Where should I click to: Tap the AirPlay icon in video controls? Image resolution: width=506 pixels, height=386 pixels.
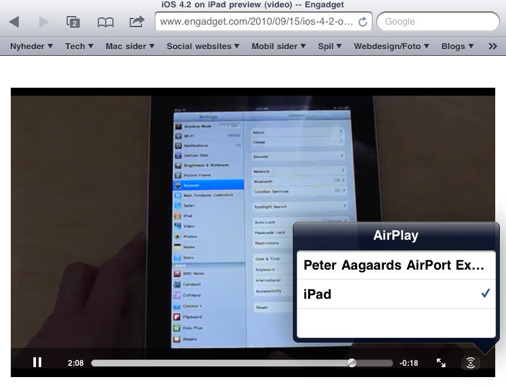tap(470, 363)
